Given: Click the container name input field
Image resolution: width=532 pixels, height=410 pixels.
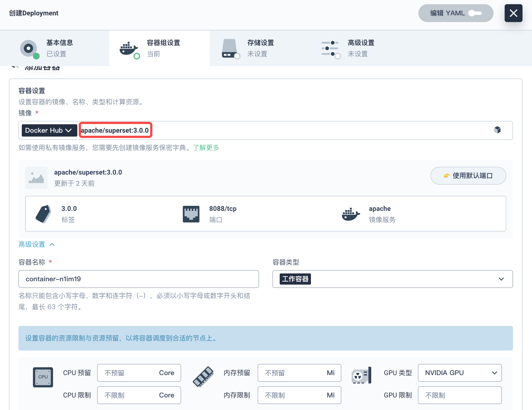Looking at the screenshot, I should [x=138, y=279].
